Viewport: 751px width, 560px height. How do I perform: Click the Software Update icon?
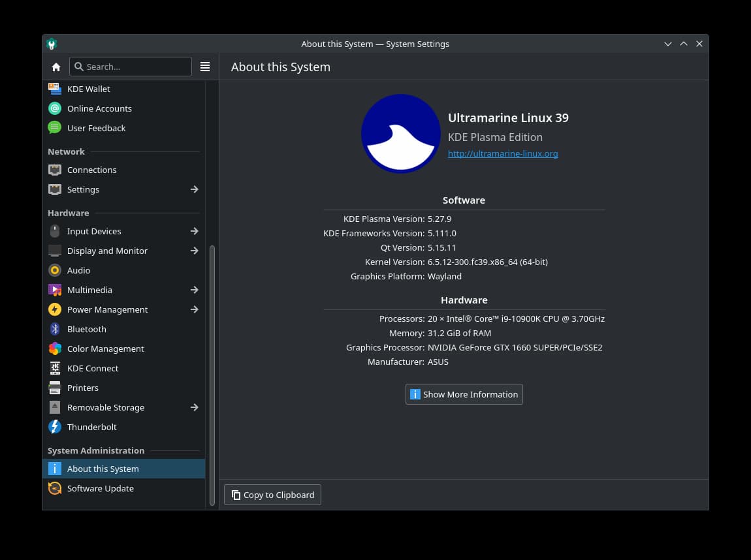coord(55,489)
